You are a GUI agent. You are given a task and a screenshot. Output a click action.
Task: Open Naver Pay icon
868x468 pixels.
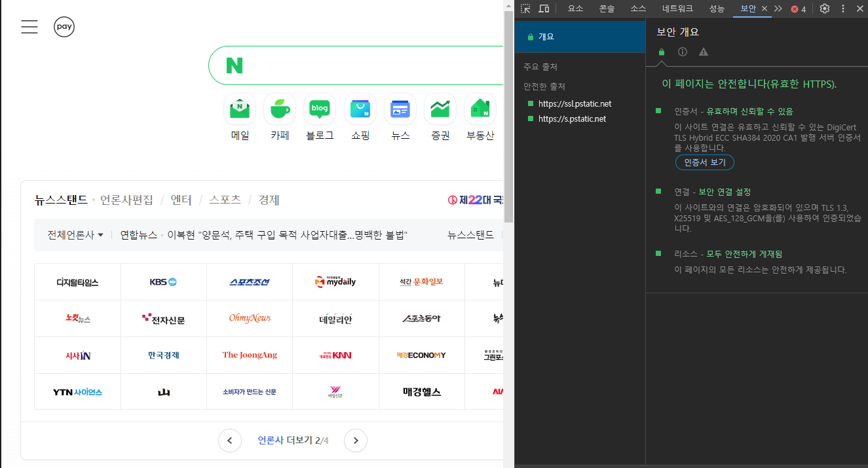pos(64,27)
